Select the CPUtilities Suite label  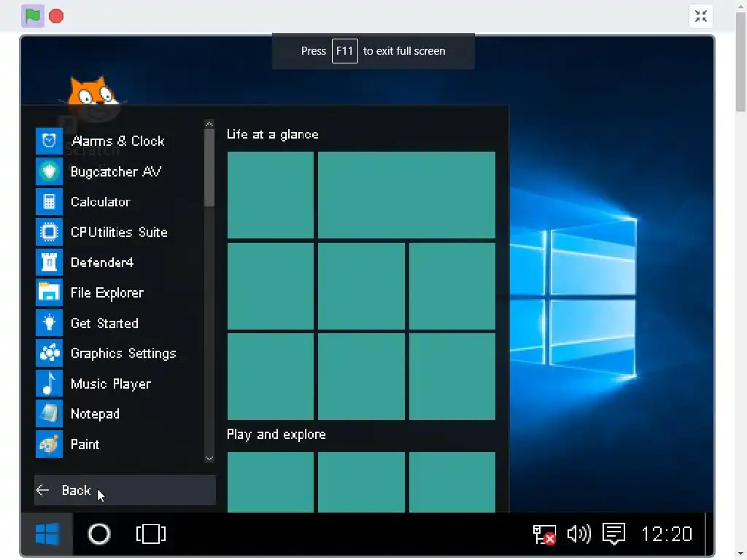point(119,232)
